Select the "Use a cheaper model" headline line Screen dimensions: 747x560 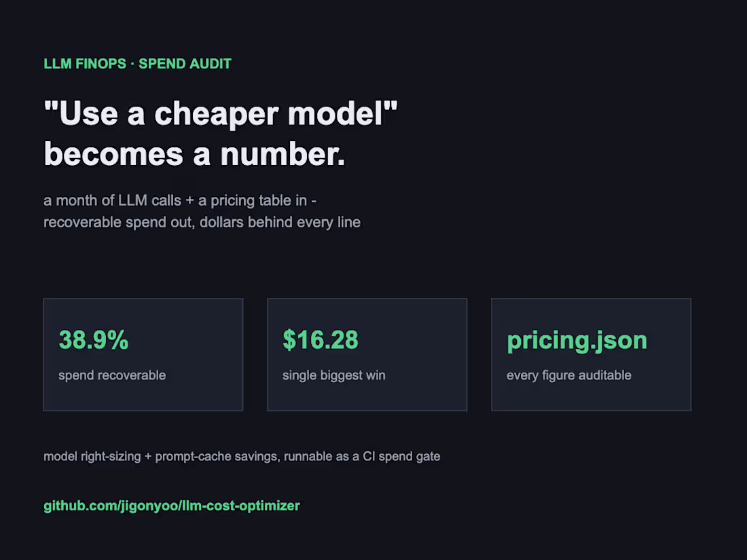coord(221,114)
